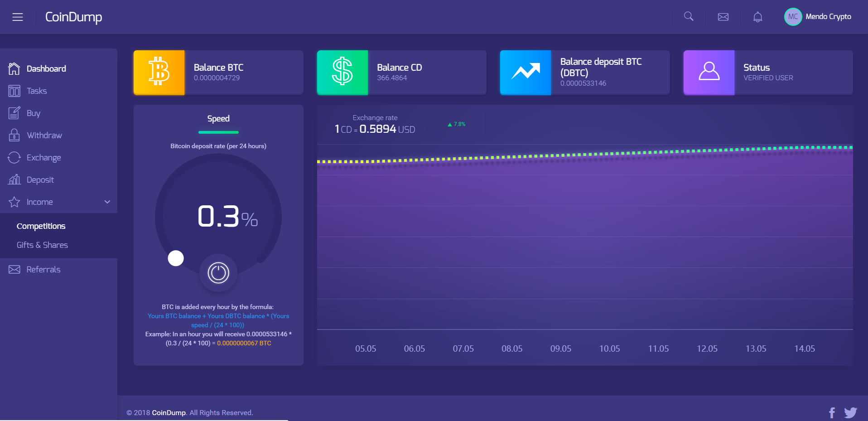Click the dollar Balance CD icon
This screenshot has height=421, width=868.
342,73
